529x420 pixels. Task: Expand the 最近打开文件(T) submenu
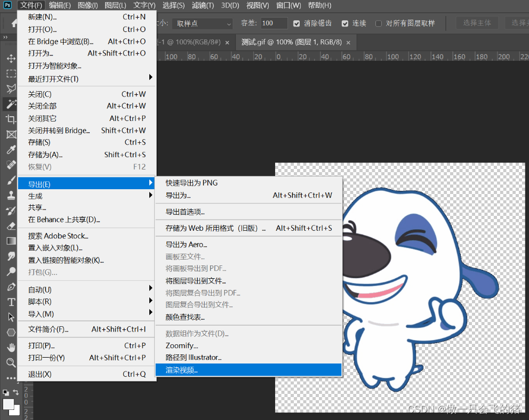(x=87, y=78)
